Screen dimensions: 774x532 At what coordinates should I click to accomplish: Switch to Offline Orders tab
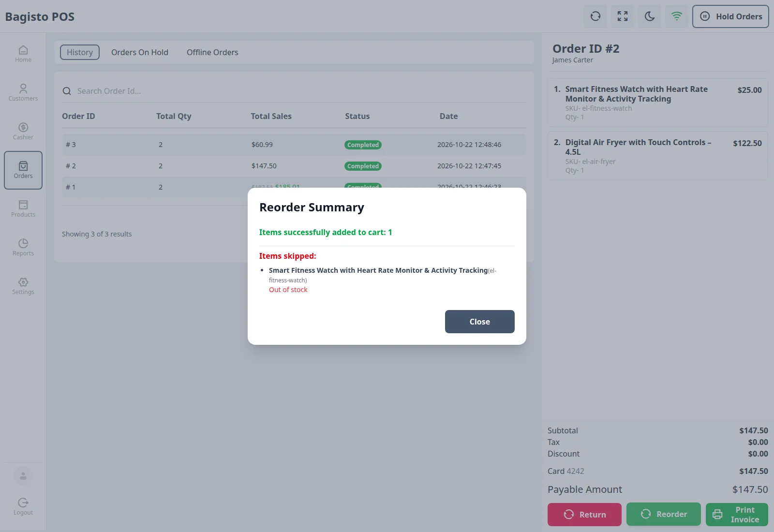click(212, 52)
